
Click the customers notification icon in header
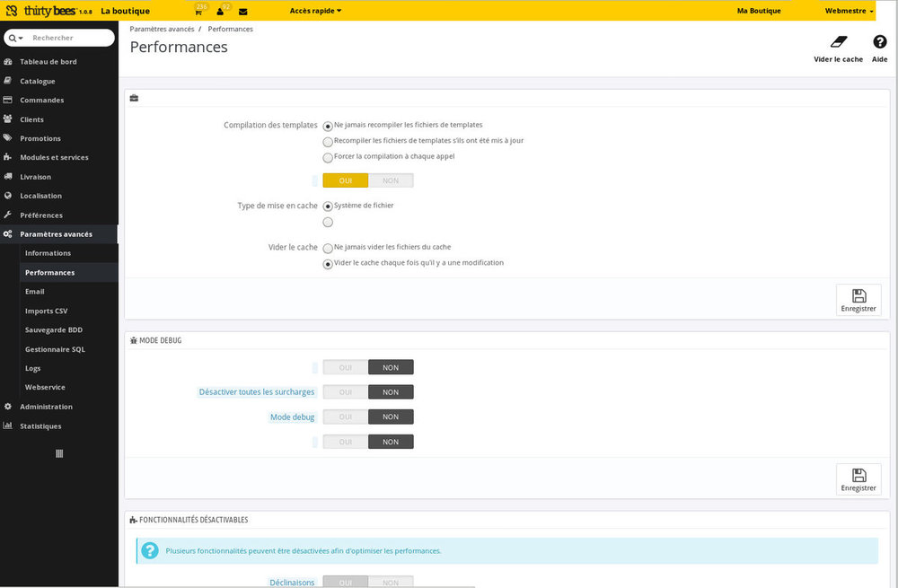click(x=221, y=12)
